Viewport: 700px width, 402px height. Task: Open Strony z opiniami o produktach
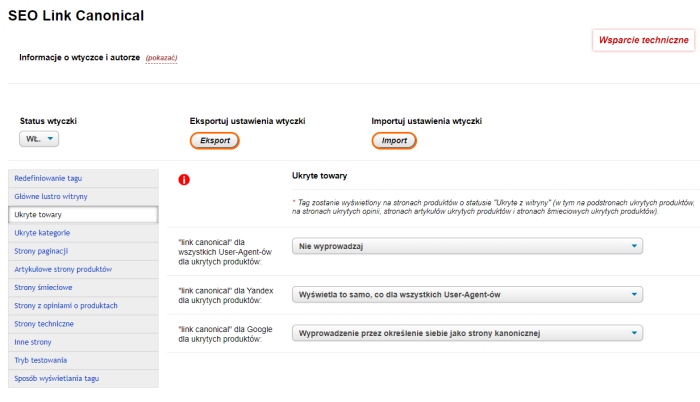point(66,306)
